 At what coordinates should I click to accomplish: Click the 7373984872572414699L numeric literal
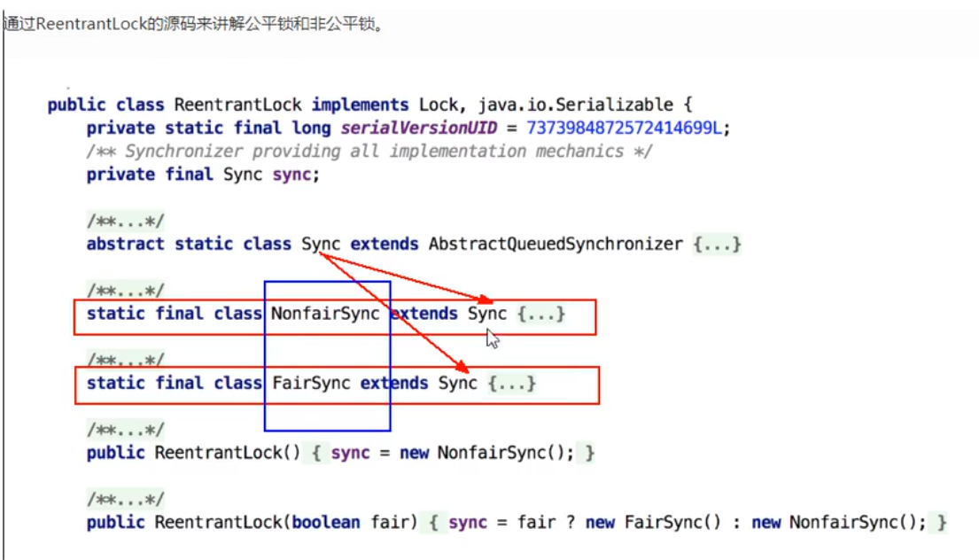point(624,128)
